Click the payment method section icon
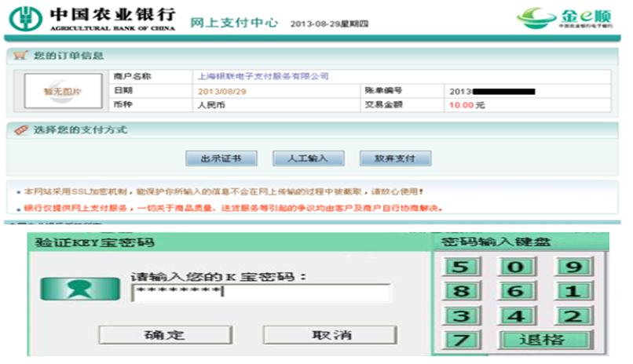The width and height of the screenshot is (633, 364). (21, 129)
